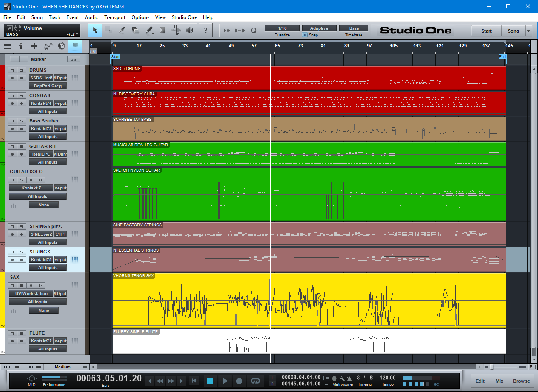Image resolution: width=538 pixels, height=392 pixels.
Task: Open the metronome setup wrench icon
Action: (x=342, y=378)
